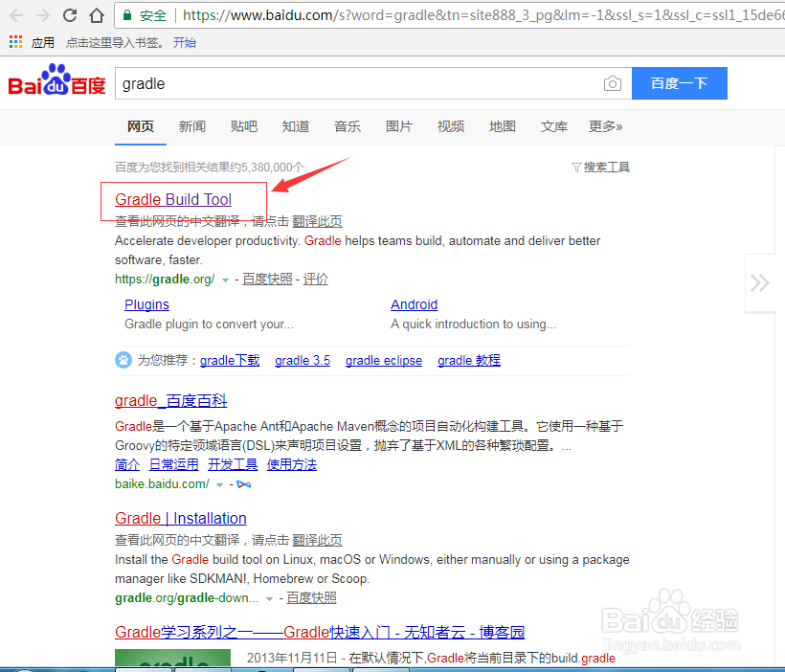Open the Android sublink
Viewport: 785px width, 672px height.
click(x=414, y=304)
